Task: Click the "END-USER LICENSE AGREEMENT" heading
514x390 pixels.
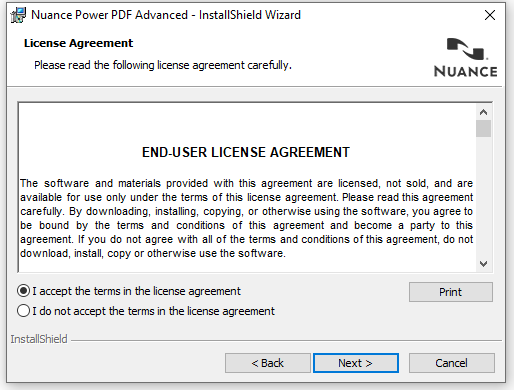Action: click(x=246, y=152)
